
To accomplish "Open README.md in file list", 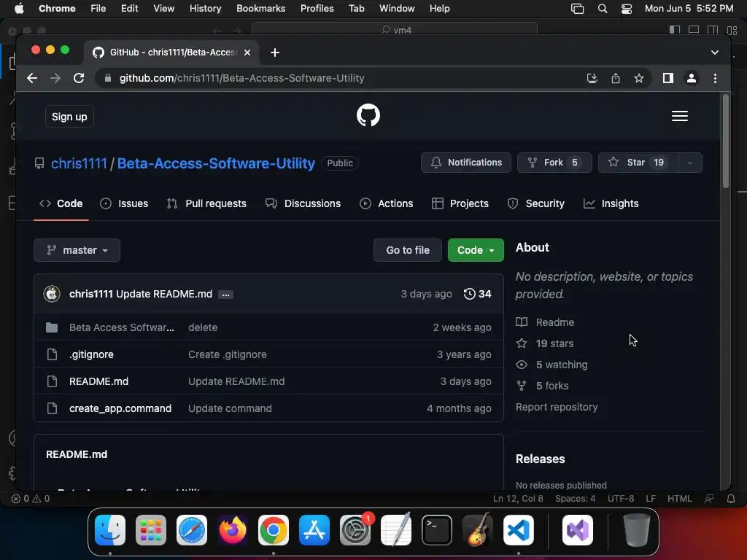I will (x=98, y=381).
